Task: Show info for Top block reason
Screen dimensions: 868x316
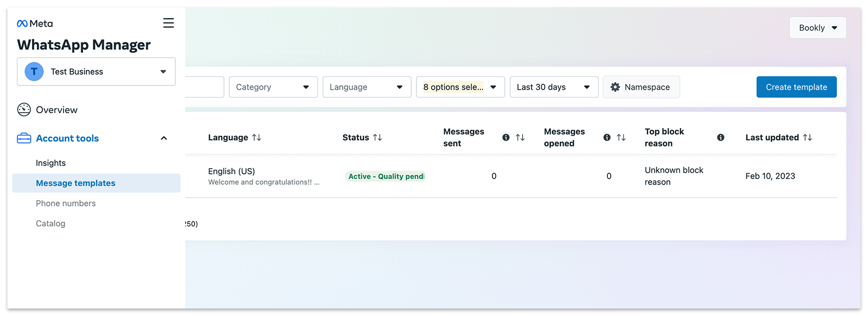Action: pyautogui.click(x=721, y=137)
